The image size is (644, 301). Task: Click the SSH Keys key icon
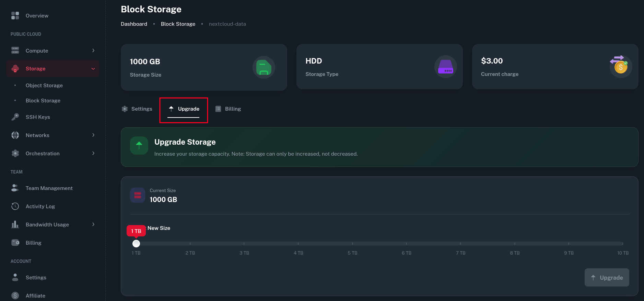click(x=15, y=117)
